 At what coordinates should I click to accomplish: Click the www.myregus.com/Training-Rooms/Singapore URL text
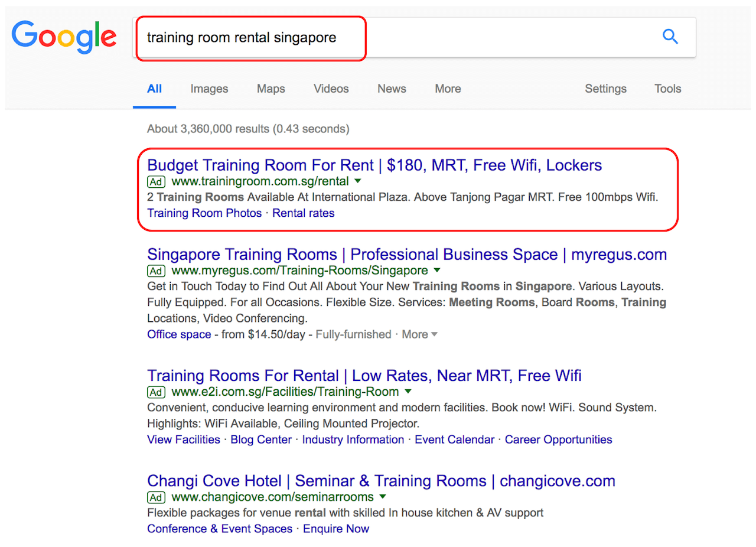coord(299,271)
